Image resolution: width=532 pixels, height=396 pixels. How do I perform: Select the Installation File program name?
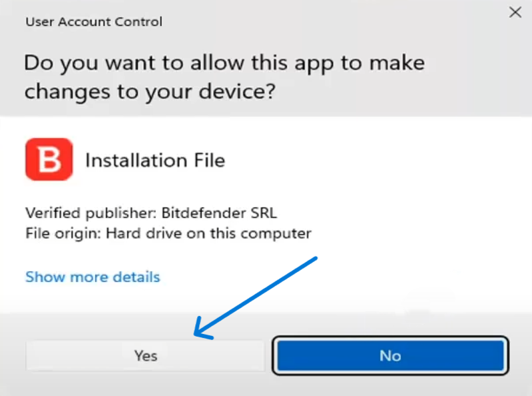(155, 161)
